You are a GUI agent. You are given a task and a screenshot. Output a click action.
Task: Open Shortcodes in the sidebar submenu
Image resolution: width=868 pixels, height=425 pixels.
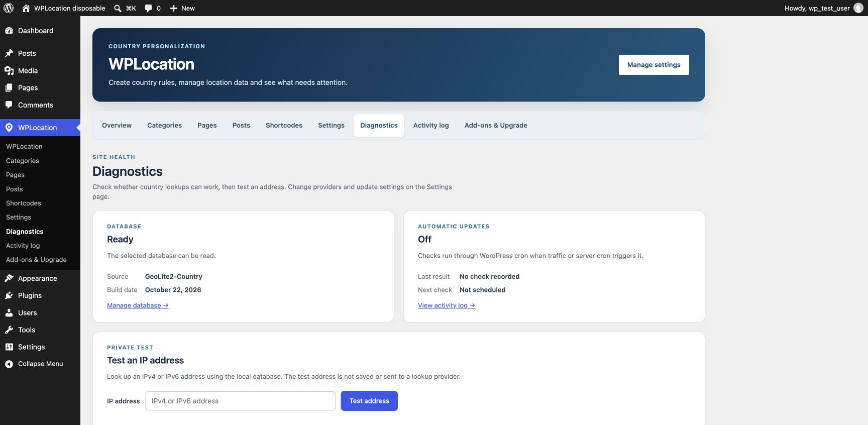pyautogui.click(x=24, y=203)
